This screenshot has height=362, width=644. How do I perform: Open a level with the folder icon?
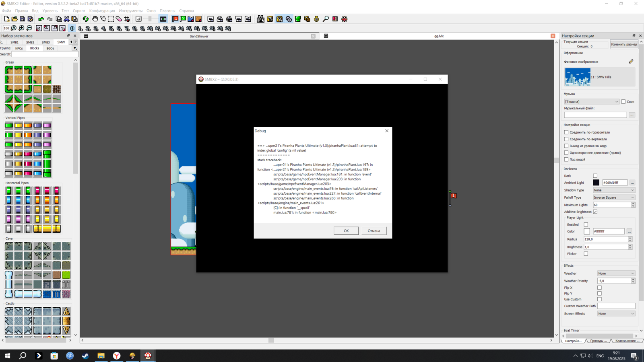[x=14, y=19]
